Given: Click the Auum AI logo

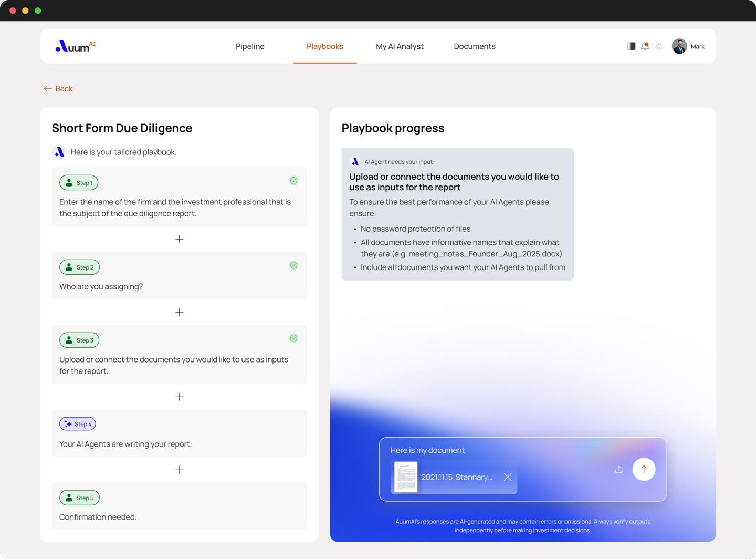Looking at the screenshot, I should pyautogui.click(x=76, y=46).
